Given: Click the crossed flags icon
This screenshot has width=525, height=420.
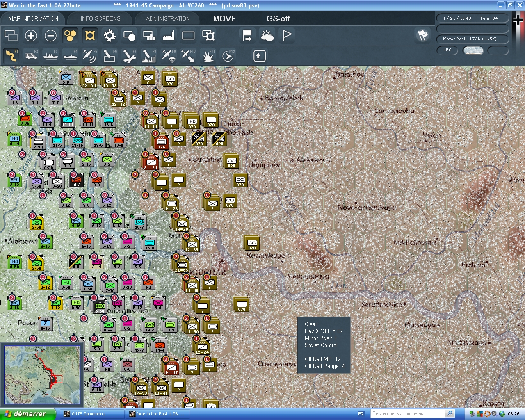Looking at the screenshot, I should point(422,35).
